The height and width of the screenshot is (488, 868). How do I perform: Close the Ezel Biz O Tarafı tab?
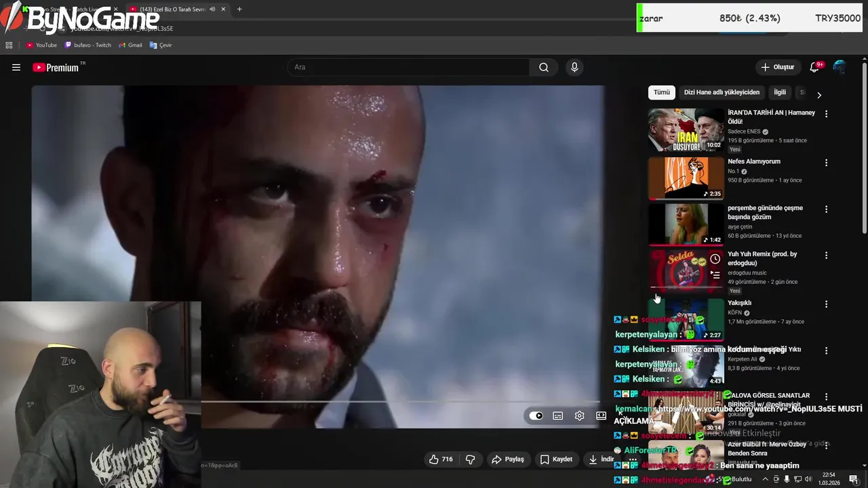pyautogui.click(x=223, y=9)
